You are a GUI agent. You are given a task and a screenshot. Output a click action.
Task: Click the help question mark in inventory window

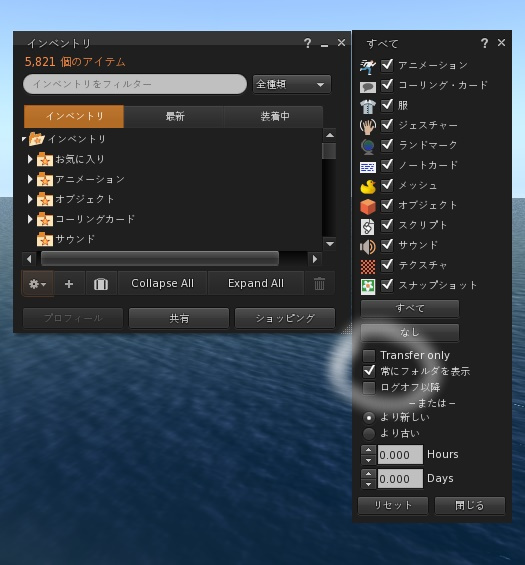[x=307, y=43]
